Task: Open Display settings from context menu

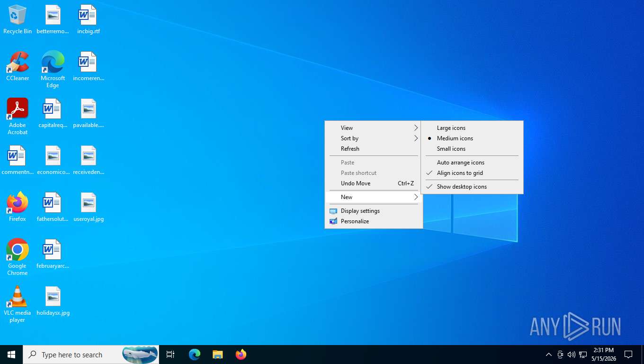Action: [x=374, y=211]
